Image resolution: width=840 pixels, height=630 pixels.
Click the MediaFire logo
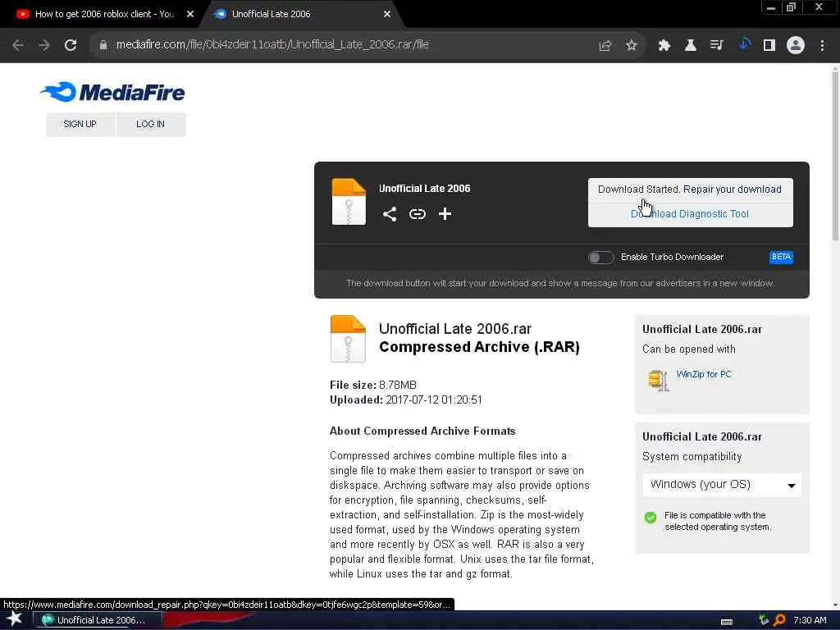[x=112, y=92]
